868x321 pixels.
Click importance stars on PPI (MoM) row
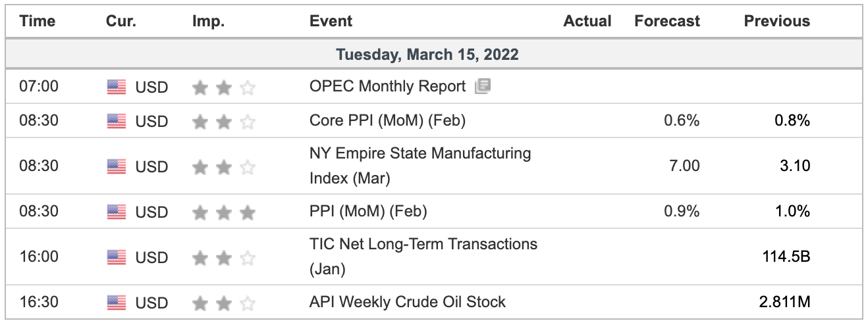coord(224,212)
